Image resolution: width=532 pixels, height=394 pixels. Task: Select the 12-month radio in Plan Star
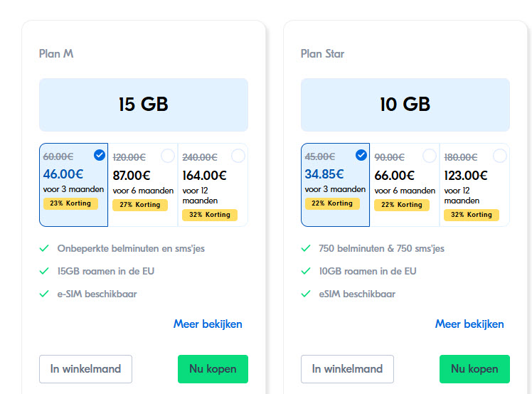[x=499, y=156]
